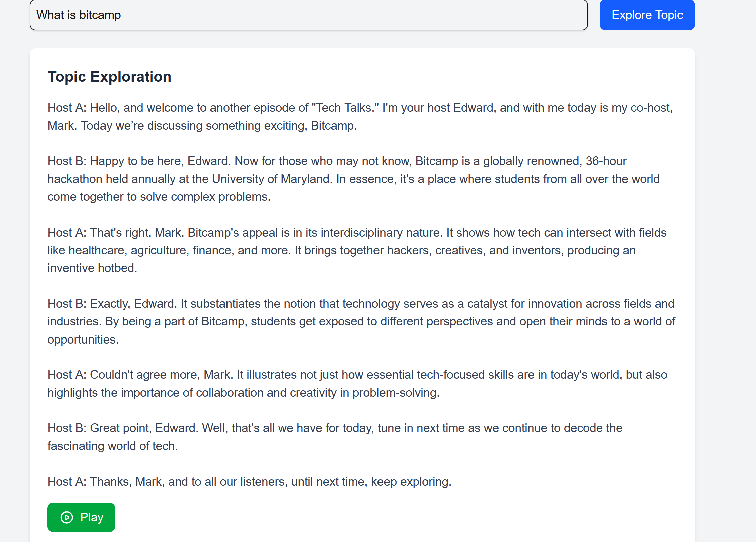Click the Topic Exploration heading
Screen dimensions: 756x542
pyautogui.click(x=110, y=77)
